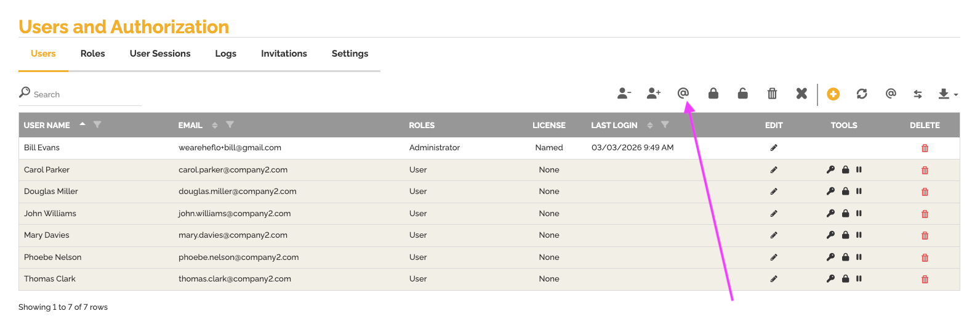Screen dimensions: 980x324
Task: Switch to the Roles tab
Action: click(92, 54)
